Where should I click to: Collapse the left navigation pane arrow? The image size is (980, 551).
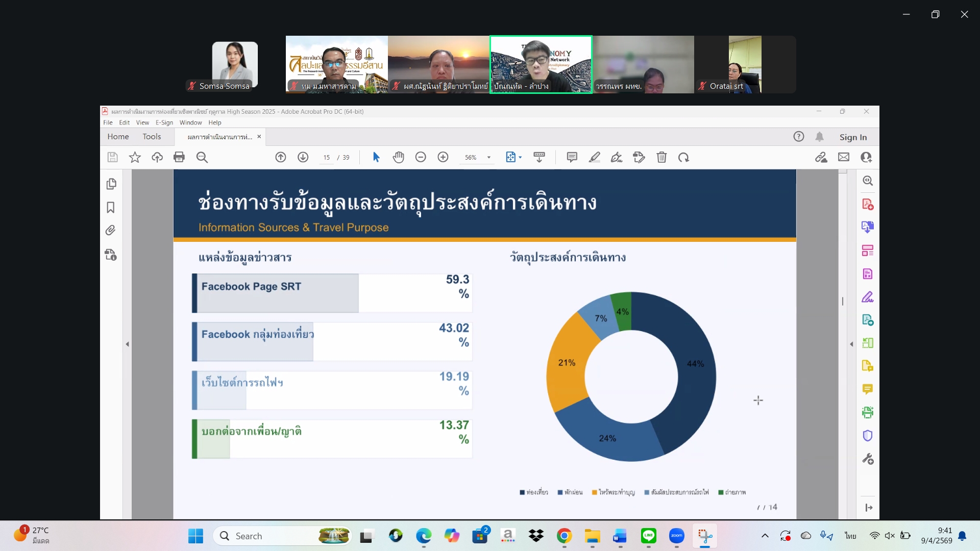pyautogui.click(x=127, y=344)
